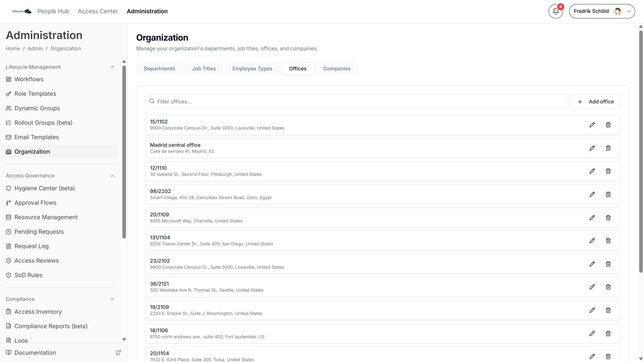The image size is (644, 362).
Task: Click the Fredrik Schöld avatar picture
Action: [617, 11]
